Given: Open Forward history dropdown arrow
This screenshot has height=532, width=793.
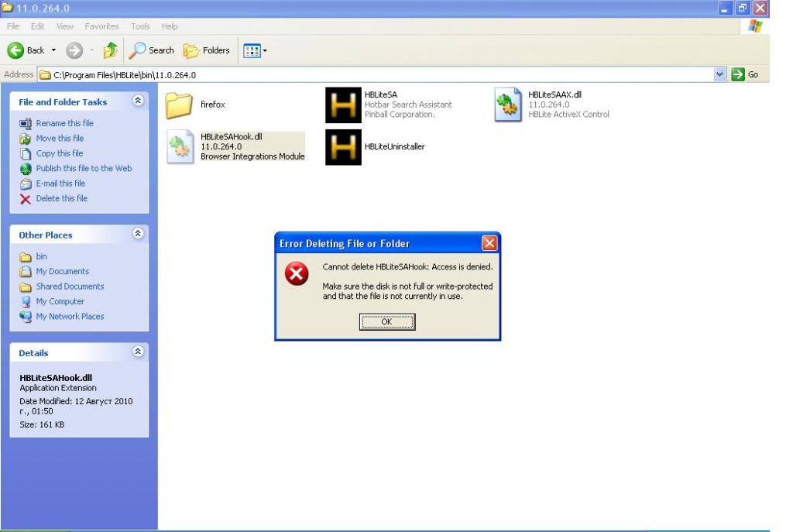Looking at the screenshot, I should pos(91,50).
